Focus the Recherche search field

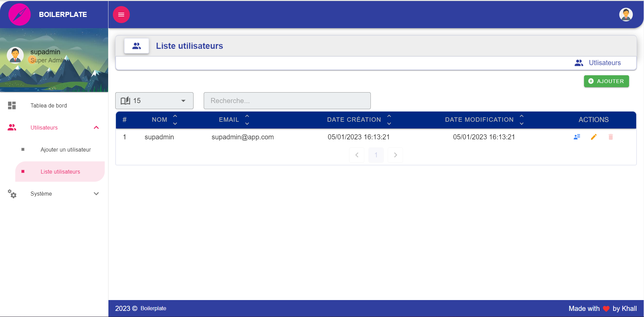pyautogui.click(x=287, y=101)
